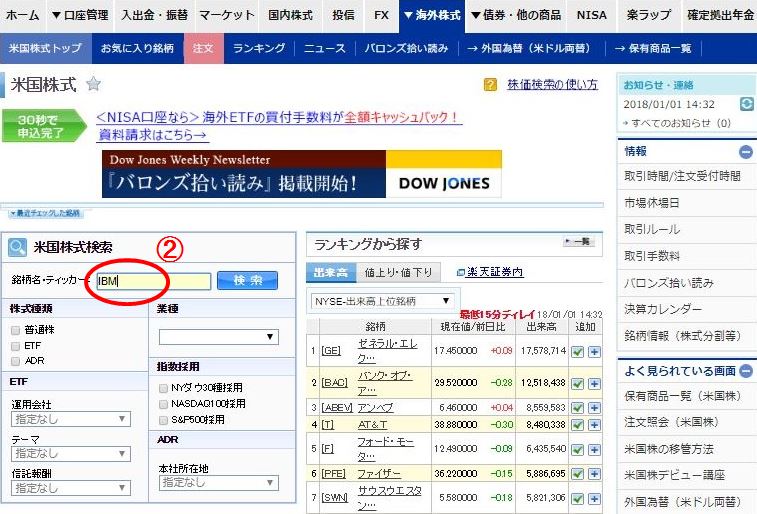Click green check icon in PFE row
This screenshot has width=757, height=514.
click(x=577, y=473)
